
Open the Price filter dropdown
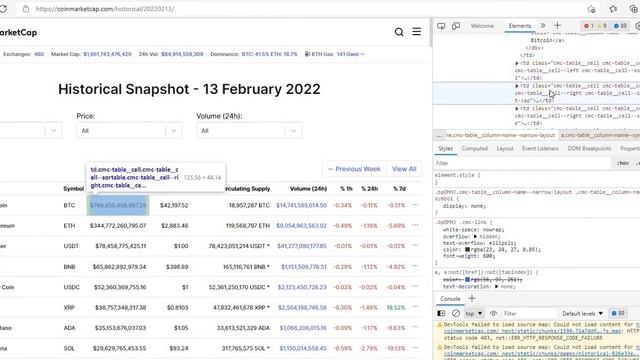(129, 131)
